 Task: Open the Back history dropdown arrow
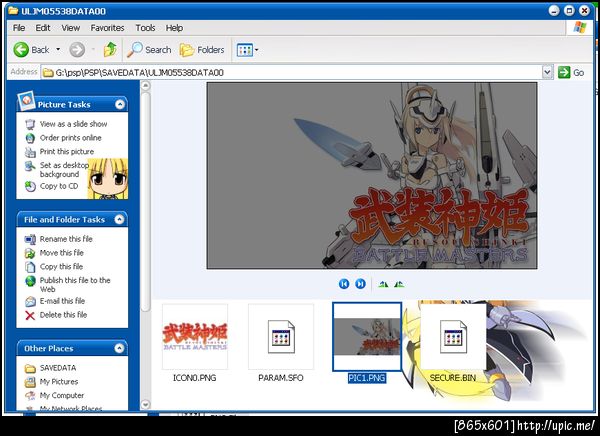58,50
